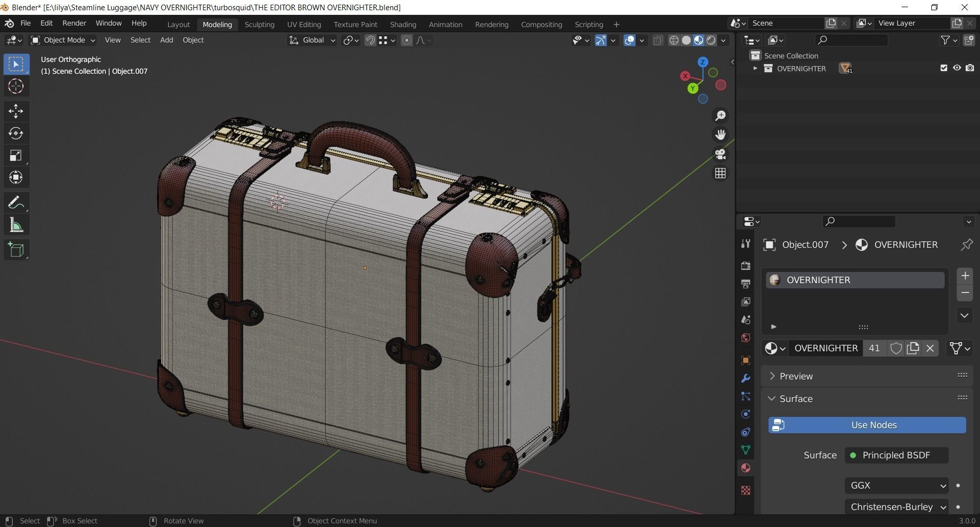Open the Modifier properties wrench tab
The width and height of the screenshot is (980, 527).
[x=745, y=378]
